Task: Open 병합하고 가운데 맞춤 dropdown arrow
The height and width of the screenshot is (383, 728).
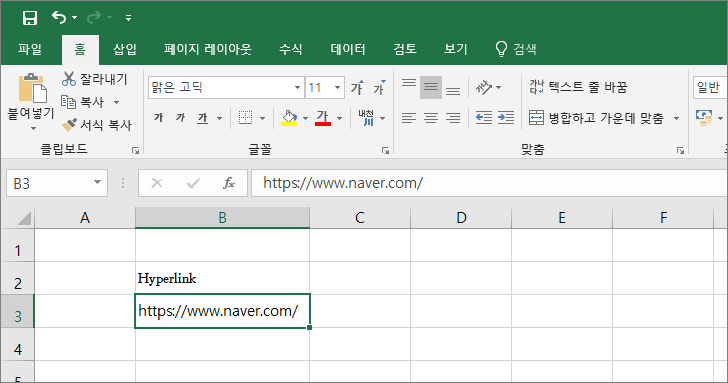Action: click(676, 118)
